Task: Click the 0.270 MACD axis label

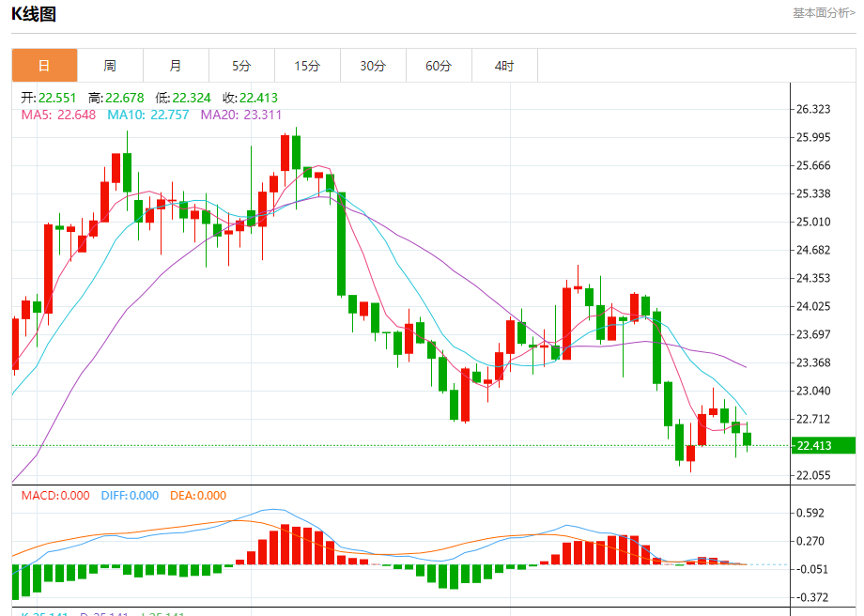Action: (810, 541)
